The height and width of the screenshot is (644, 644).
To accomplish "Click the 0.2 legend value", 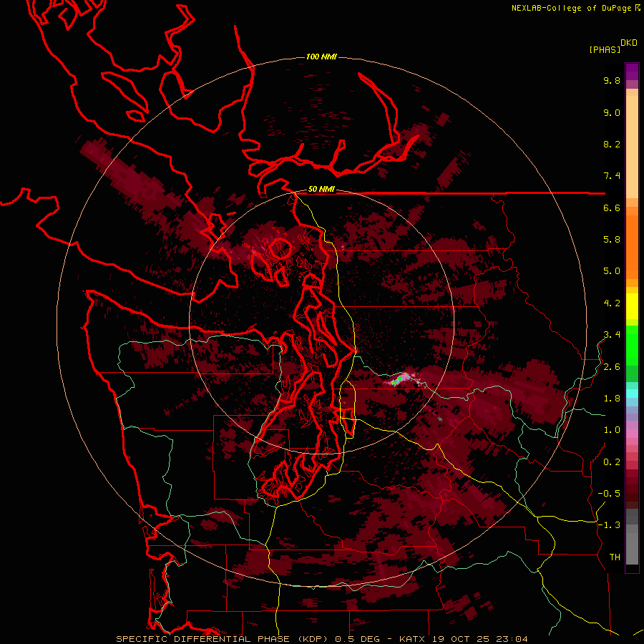I will (612, 462).
